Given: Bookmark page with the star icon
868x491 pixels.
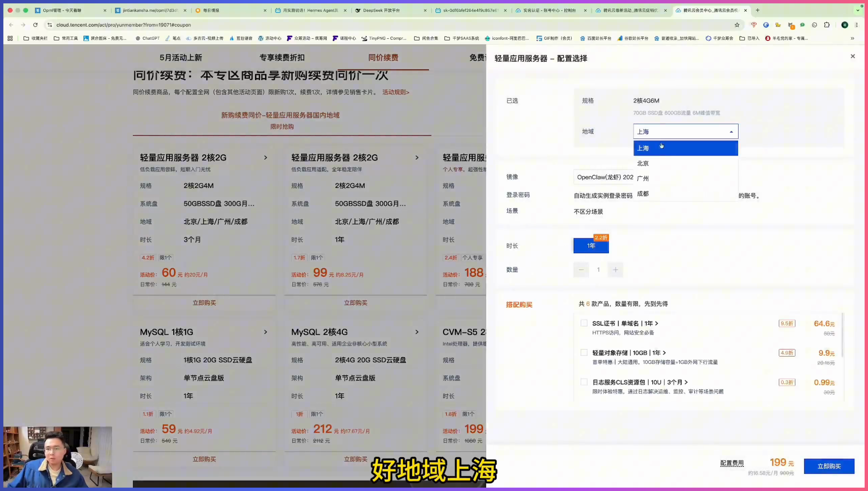Looking at the screenshot, I should pyautogui.click(x=737, y=25).
